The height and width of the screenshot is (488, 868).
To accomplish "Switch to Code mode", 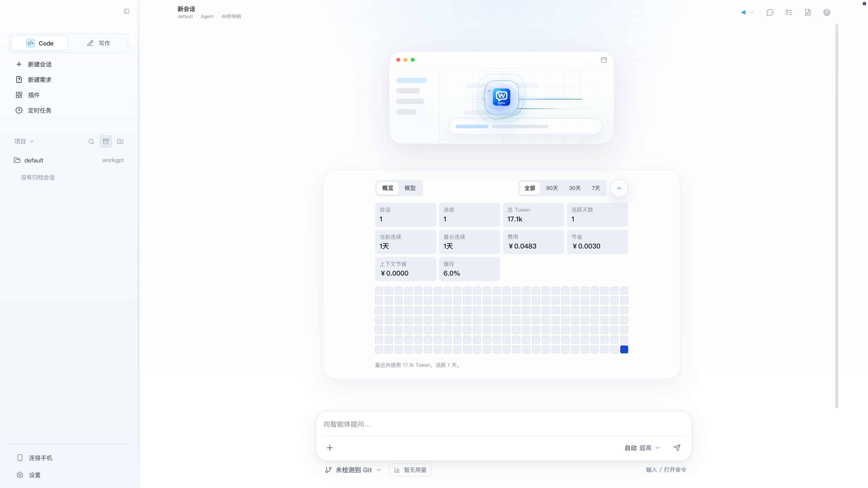I will tap(39, 43).
